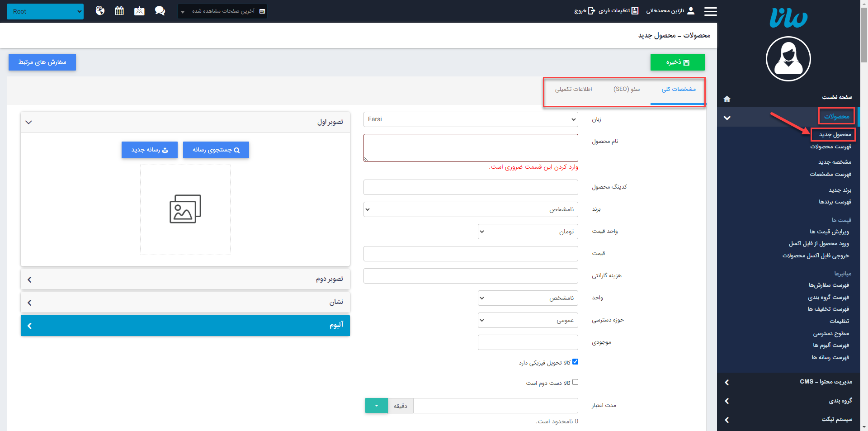Toggle the hamburger menu icon
This screenshot has height=431, width=868.
pyautogui.click(x=710, y=11)
